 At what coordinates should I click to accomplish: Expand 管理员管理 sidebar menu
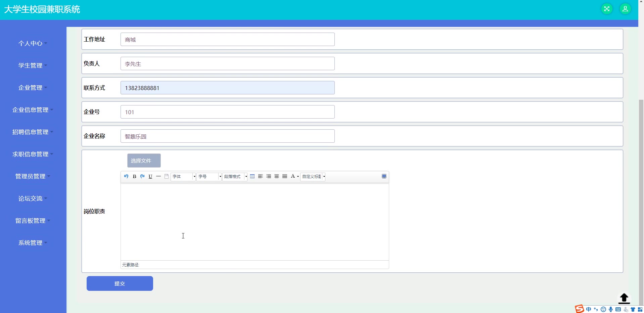pos(33,176)
